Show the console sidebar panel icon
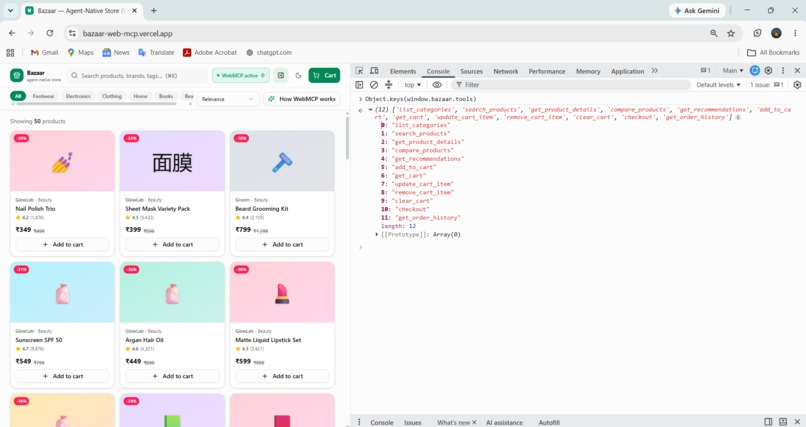The height and width of the screenshot is (427, 806). [359, 85]
